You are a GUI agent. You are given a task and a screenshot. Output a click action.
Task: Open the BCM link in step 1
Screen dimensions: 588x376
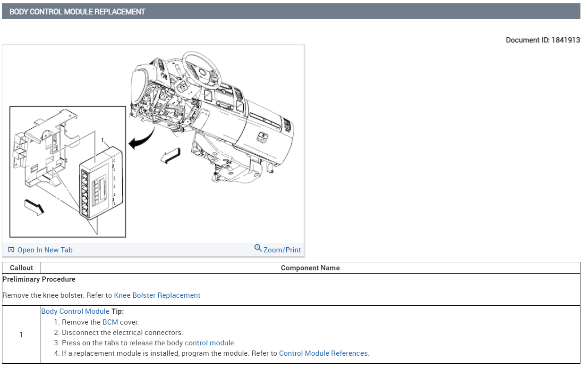[110, 322]
